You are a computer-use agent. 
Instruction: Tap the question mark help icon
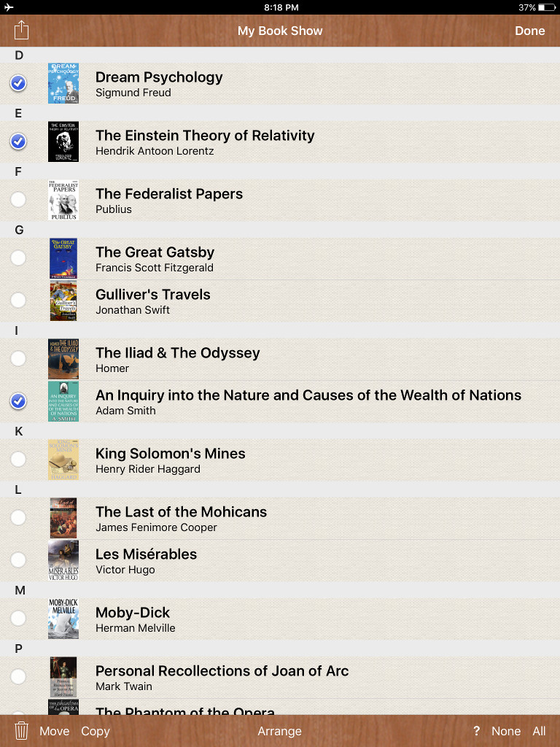(x=477, y=731)
